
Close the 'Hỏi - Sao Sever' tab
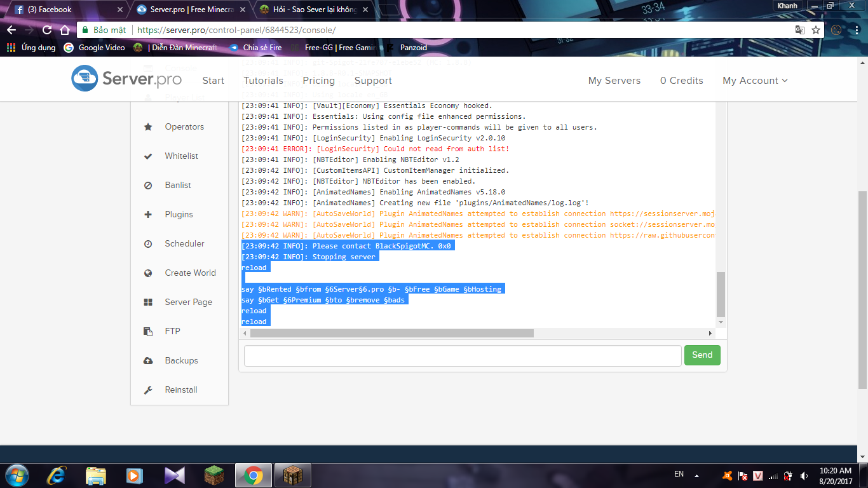pyautogui.click(x=367, y=10)
